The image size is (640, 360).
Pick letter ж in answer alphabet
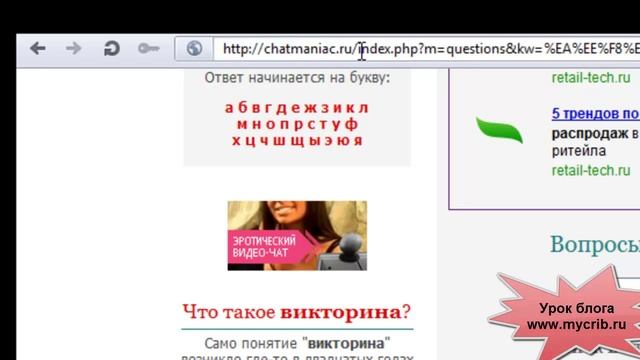coord(311,108)
